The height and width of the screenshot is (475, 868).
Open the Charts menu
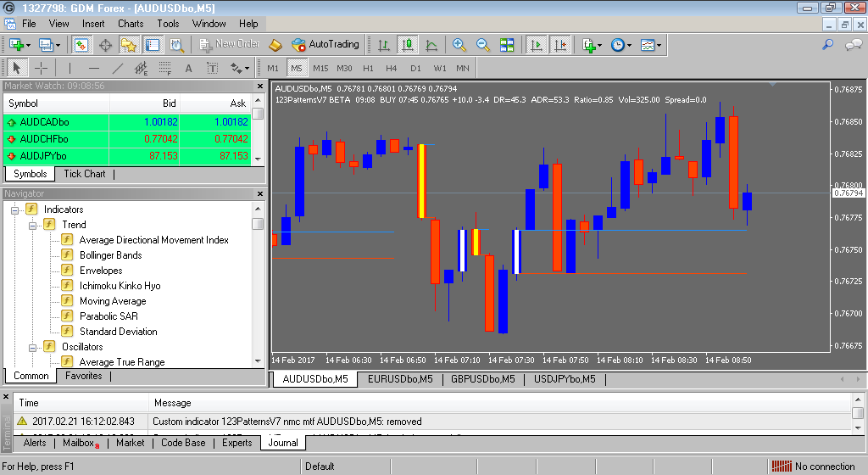pyautogui.click(x=131, y=24)
